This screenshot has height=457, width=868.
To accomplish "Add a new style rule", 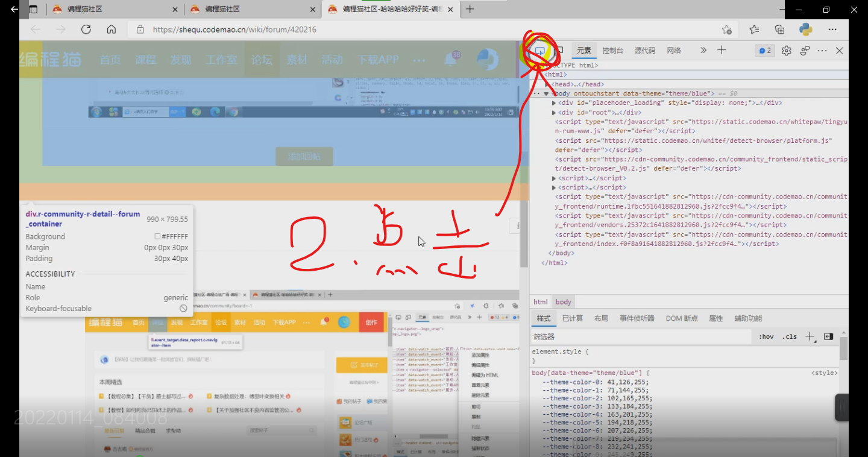I will click(810, 336).
